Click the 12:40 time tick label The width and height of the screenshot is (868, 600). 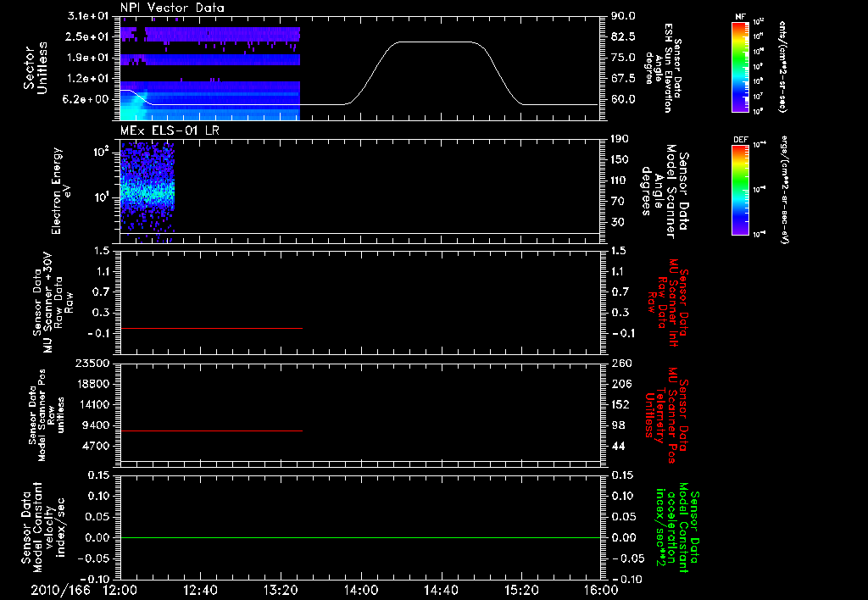pyautogui.click(x=200, y=590)
